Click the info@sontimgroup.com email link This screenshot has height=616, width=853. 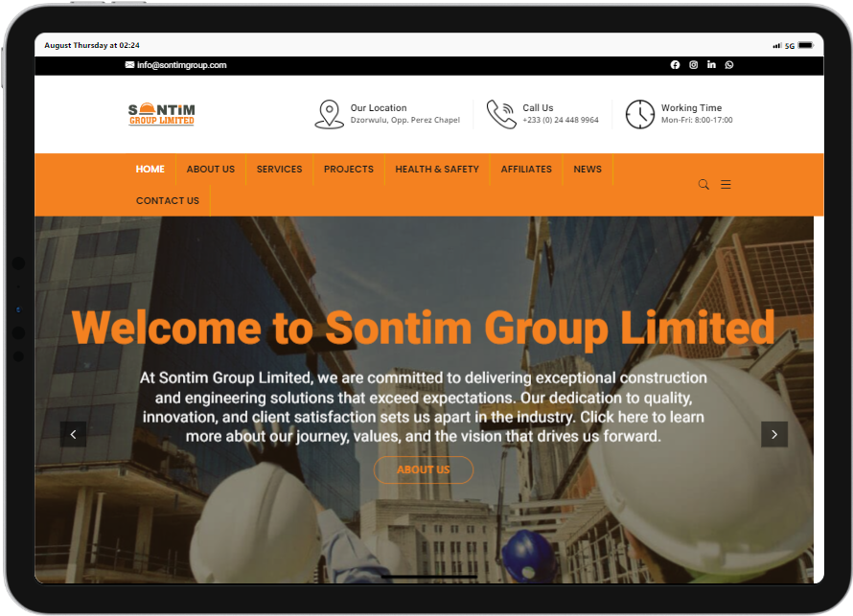pos(182,65)
